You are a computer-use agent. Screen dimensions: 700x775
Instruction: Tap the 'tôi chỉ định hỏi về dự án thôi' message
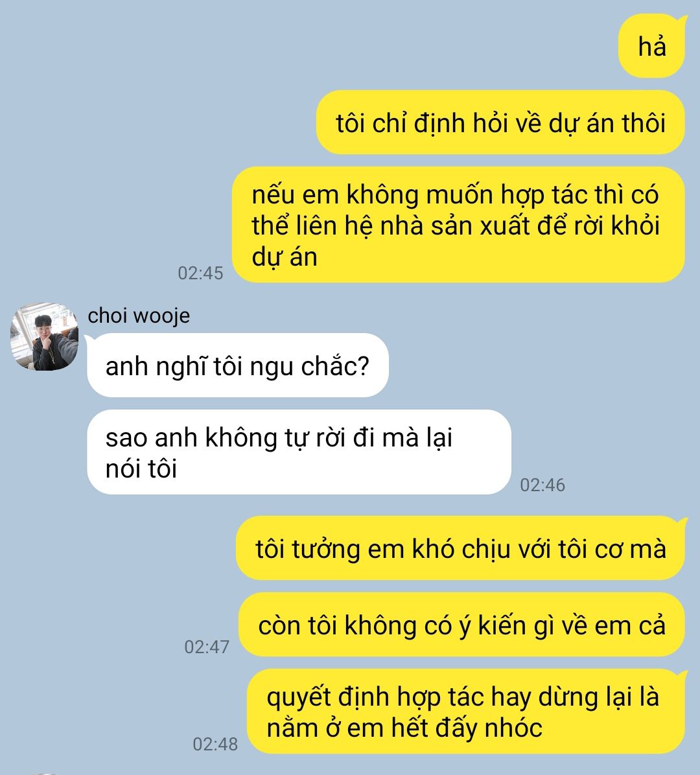coord(500,122)
